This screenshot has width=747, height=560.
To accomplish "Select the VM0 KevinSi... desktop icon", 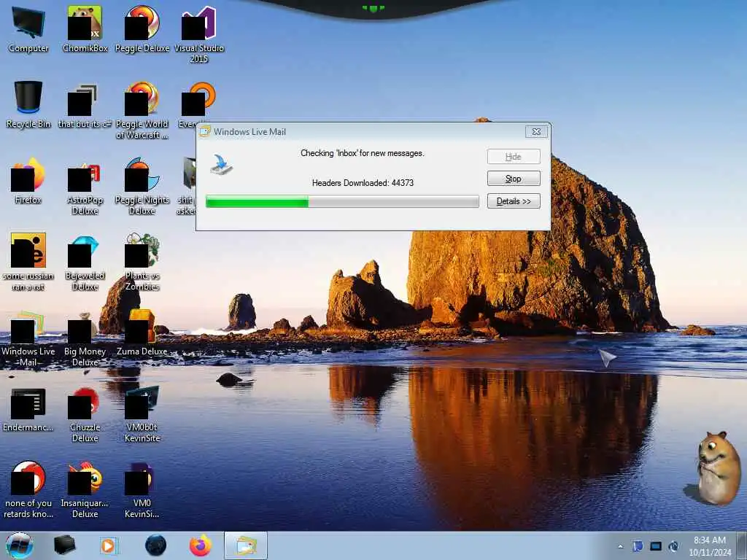I will tap(142, 489).
